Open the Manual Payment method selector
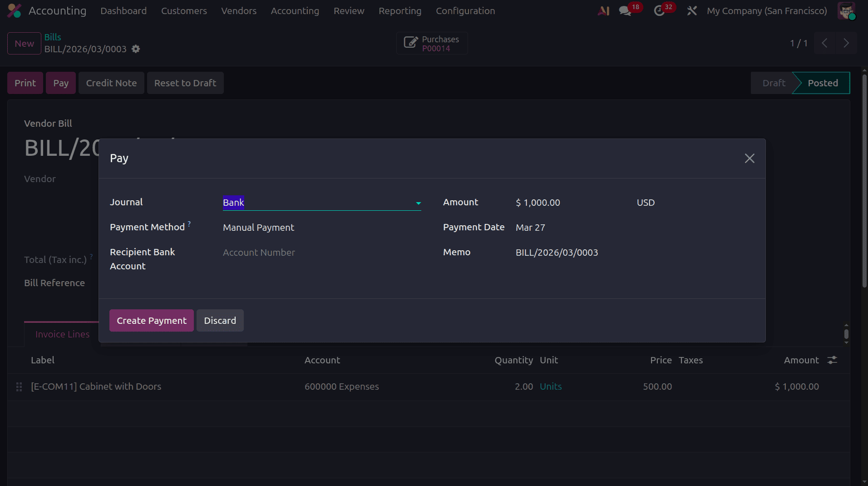 click(258, 228)
